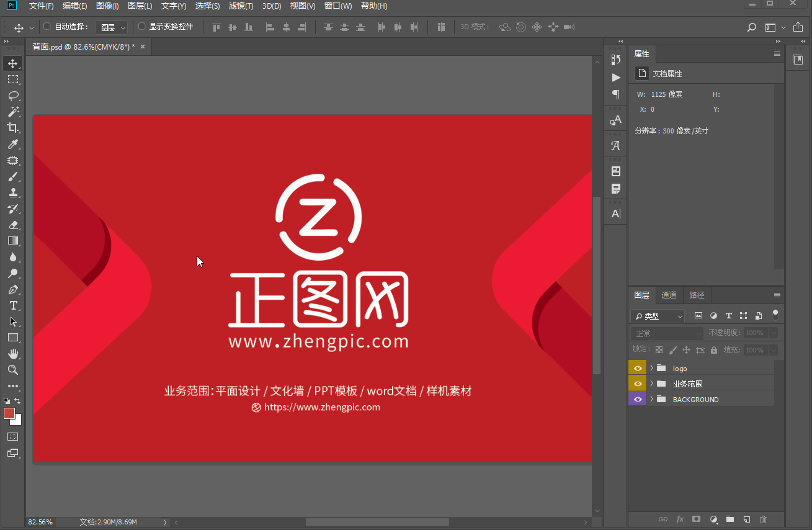Create a new group folder icon
The width and height of the screenshot is (812, 530).
click(730, 519)
